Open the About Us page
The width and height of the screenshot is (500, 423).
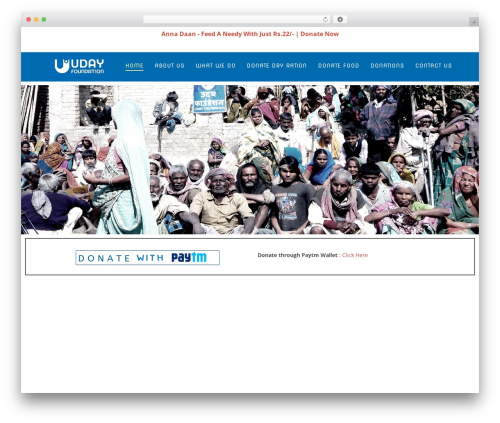[169, 66]
